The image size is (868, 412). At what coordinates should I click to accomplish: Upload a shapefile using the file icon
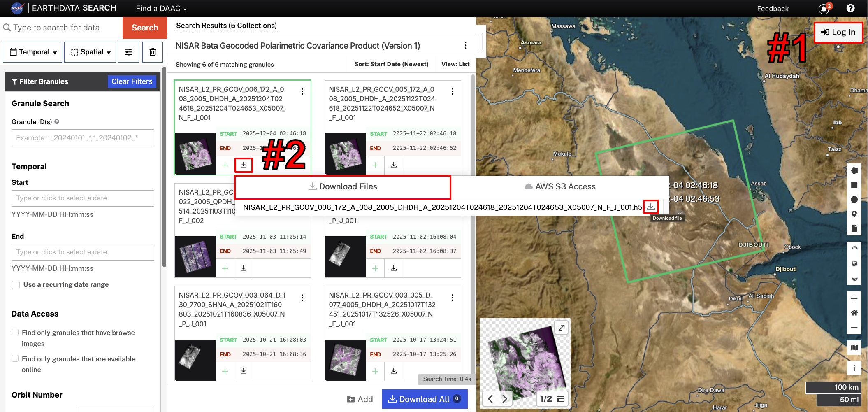(x=854, y=229)
